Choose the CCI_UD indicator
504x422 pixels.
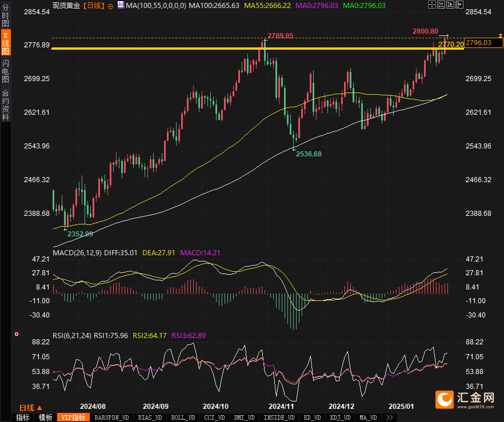(216, 417)
